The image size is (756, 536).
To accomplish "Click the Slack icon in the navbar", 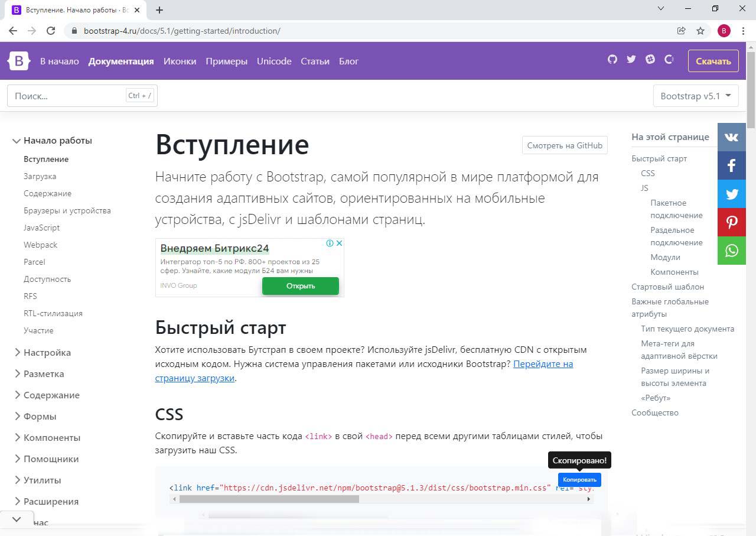I will pyautogui.click(x=650, y=59).
